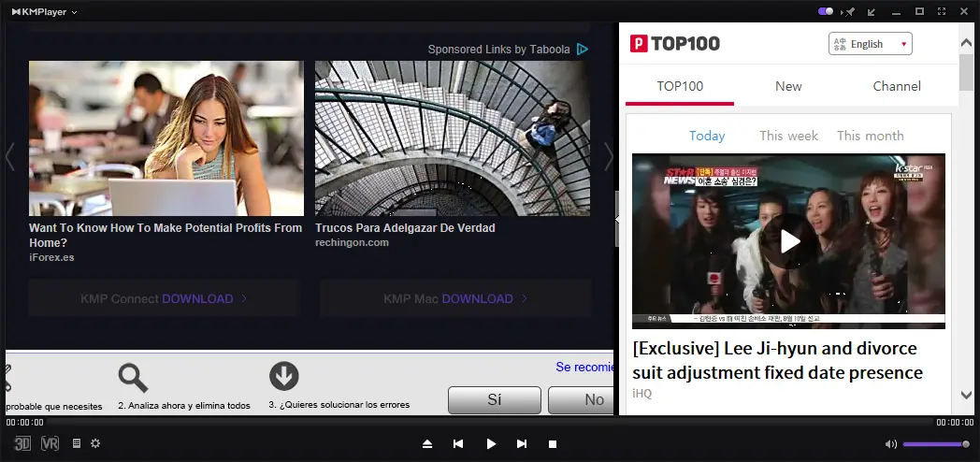Click the volume slider
This screenshot has width=980, height=462.
pyautogui.click(x=936, y=444)
